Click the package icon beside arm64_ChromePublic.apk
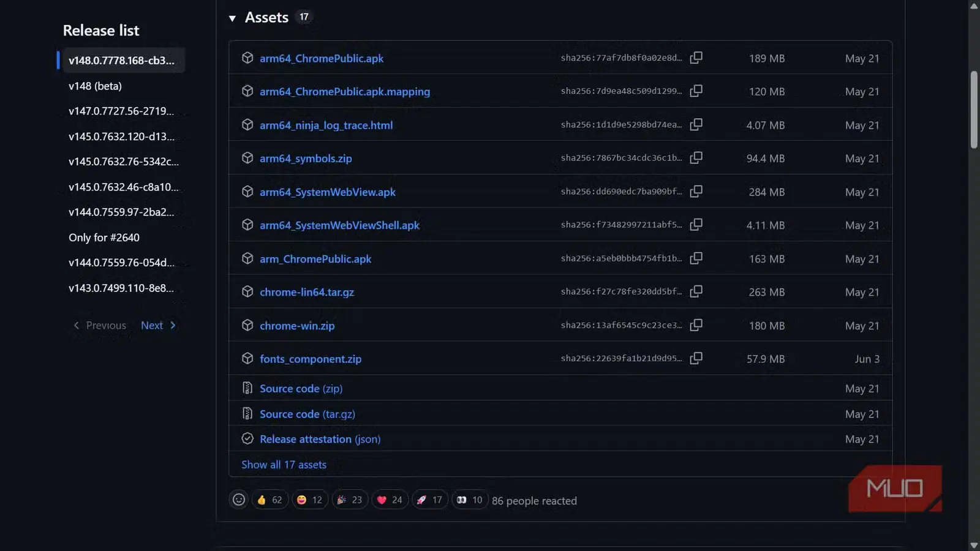980x551 pixels. (247, 58)
